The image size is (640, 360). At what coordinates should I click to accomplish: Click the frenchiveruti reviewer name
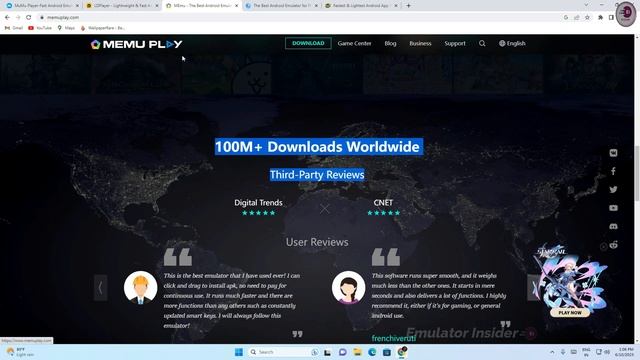pyautogui.click(x=393, y=338)
